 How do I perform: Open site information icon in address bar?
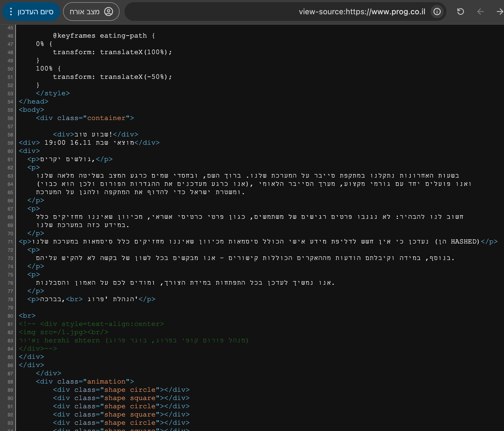[437, 12]
